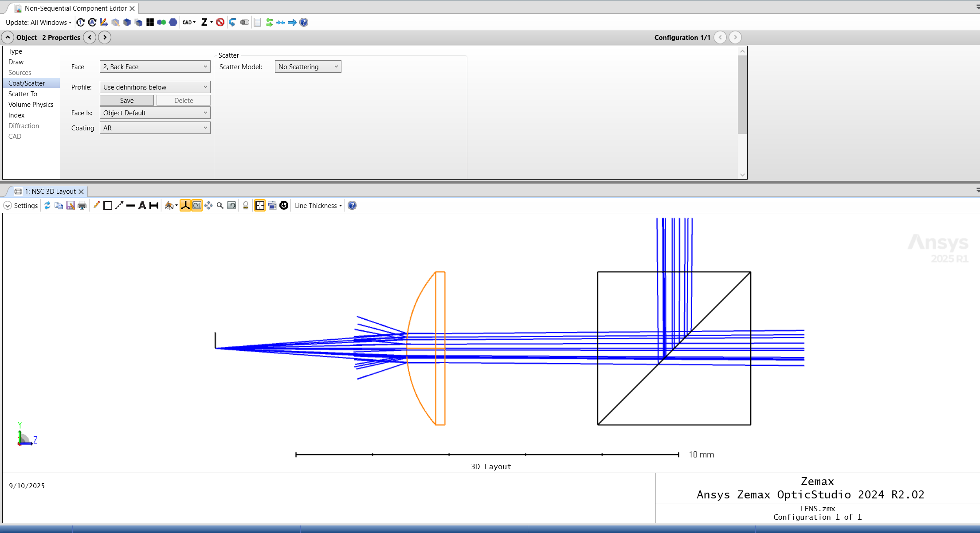Screen dimensions: 980x533
Task: Switch to the Volume Physics properties page
Action: click(31, 104)
